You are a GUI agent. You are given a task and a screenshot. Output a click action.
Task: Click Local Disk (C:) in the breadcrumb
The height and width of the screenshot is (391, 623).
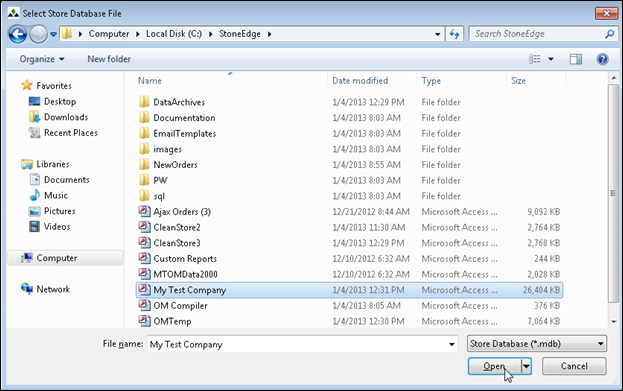174,34
